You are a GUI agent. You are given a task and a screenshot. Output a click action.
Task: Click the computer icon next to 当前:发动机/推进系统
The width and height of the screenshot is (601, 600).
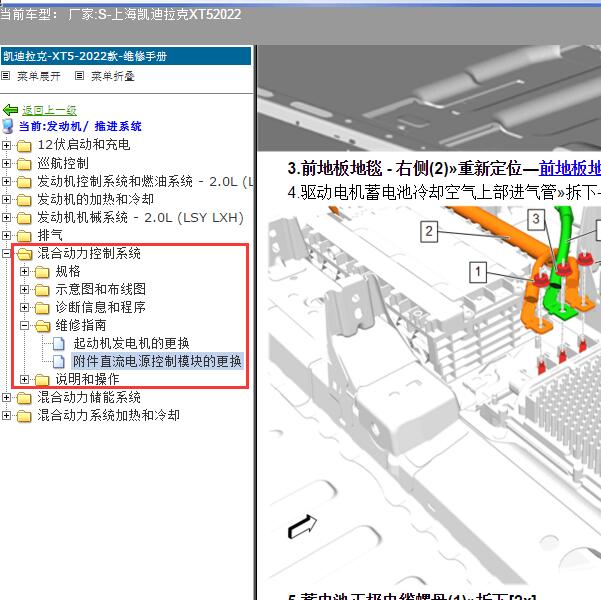point(8,126)
